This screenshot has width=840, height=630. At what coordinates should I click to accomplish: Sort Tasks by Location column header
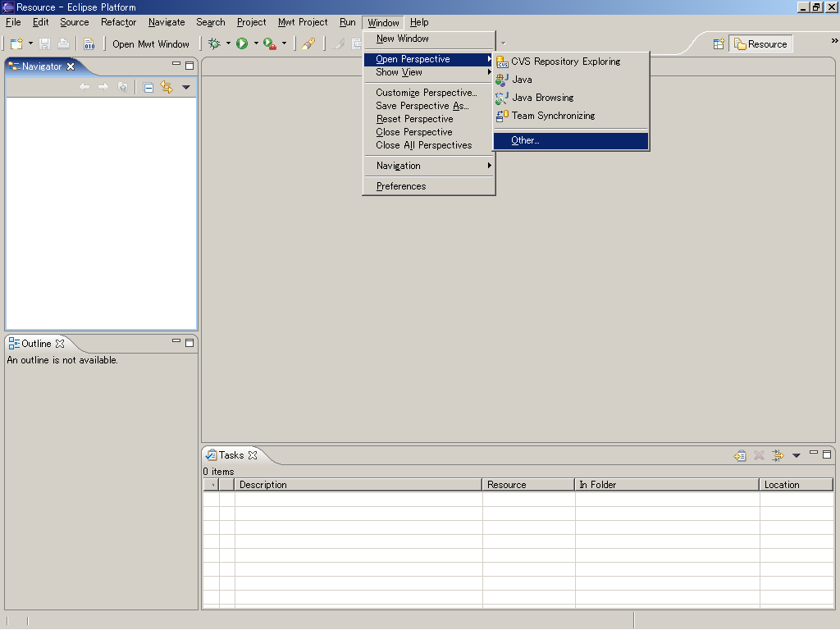(797, 485)
